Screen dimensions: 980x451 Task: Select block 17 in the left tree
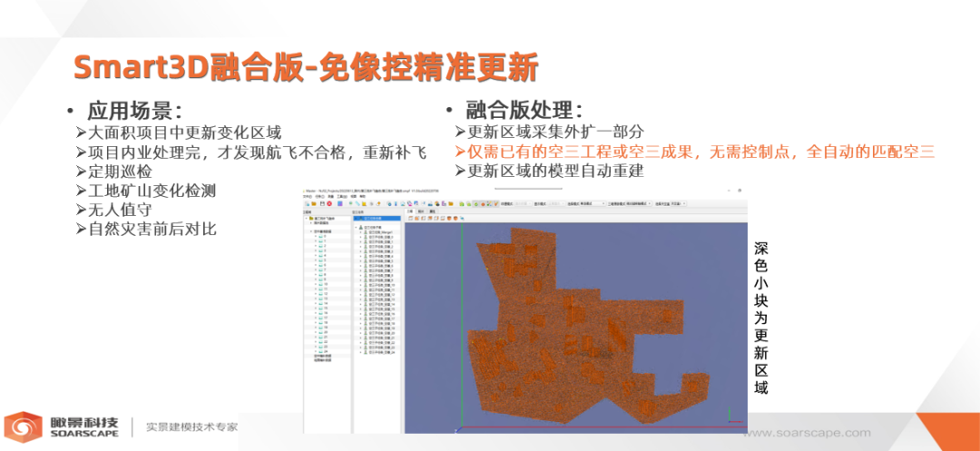pos(323,318)
